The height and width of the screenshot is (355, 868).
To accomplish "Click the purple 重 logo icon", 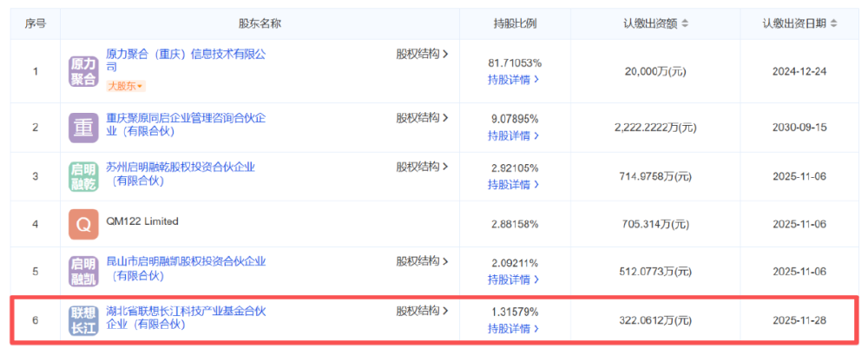I will [84, 128].
